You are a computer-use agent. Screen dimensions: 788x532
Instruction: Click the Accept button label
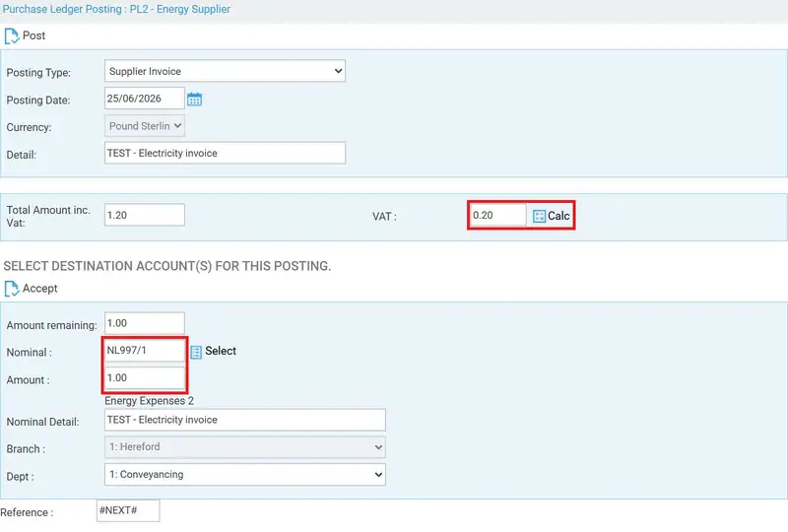39,288
